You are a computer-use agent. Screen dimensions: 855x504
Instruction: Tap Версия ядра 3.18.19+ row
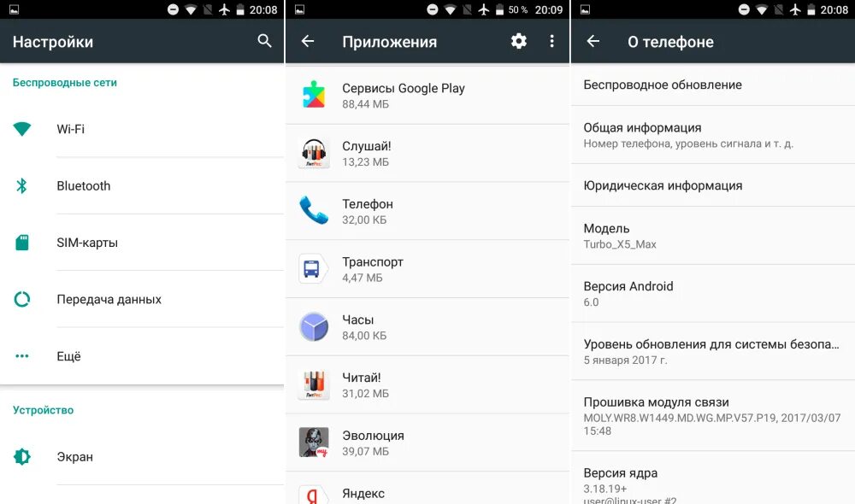pyautogui.click(x=713, y=478)
